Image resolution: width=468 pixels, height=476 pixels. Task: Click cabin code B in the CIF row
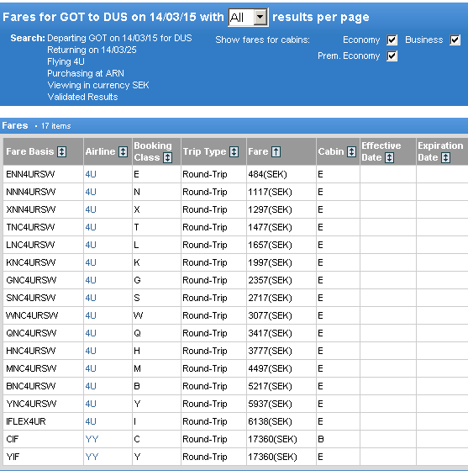click(x=321, y=439)
